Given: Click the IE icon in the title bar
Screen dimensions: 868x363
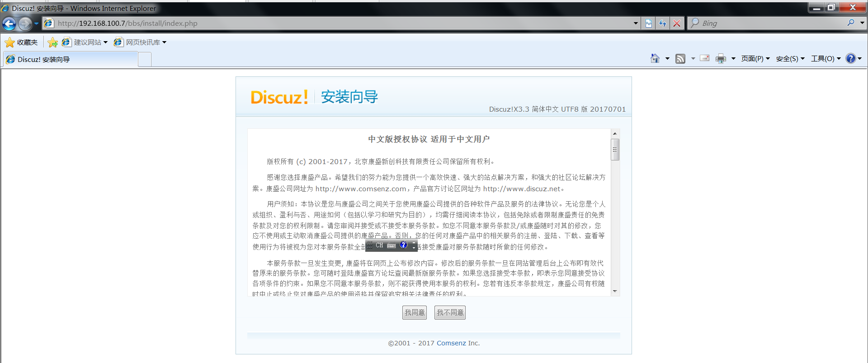Looking at the screenshot, I should click(x=5, y=8).
